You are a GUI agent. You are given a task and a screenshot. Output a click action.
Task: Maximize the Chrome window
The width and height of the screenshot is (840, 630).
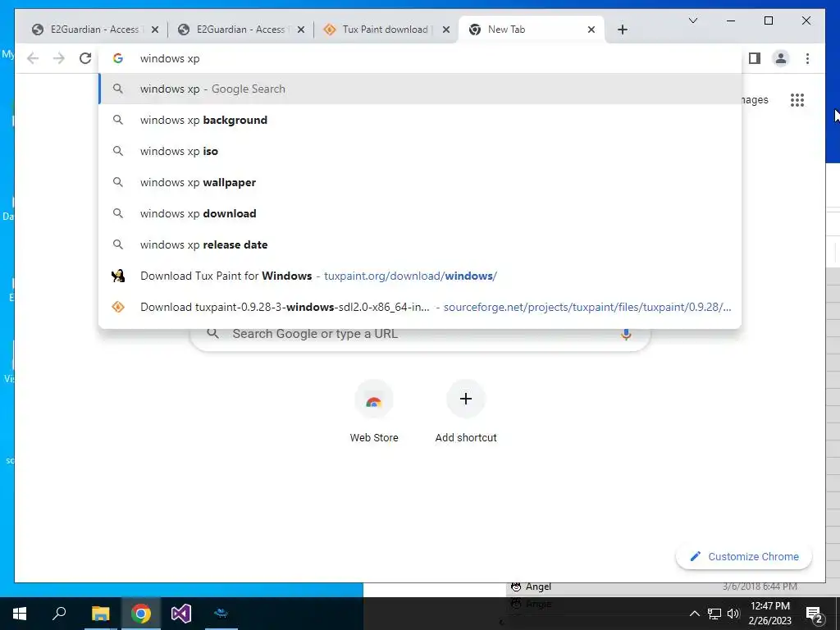(x=768, y=21)
